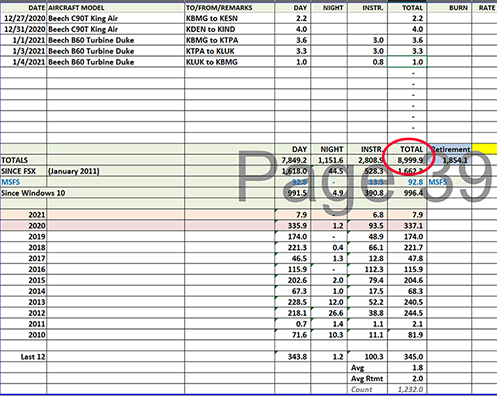Click the grand total 8,999.9 cell

[407, 160]
